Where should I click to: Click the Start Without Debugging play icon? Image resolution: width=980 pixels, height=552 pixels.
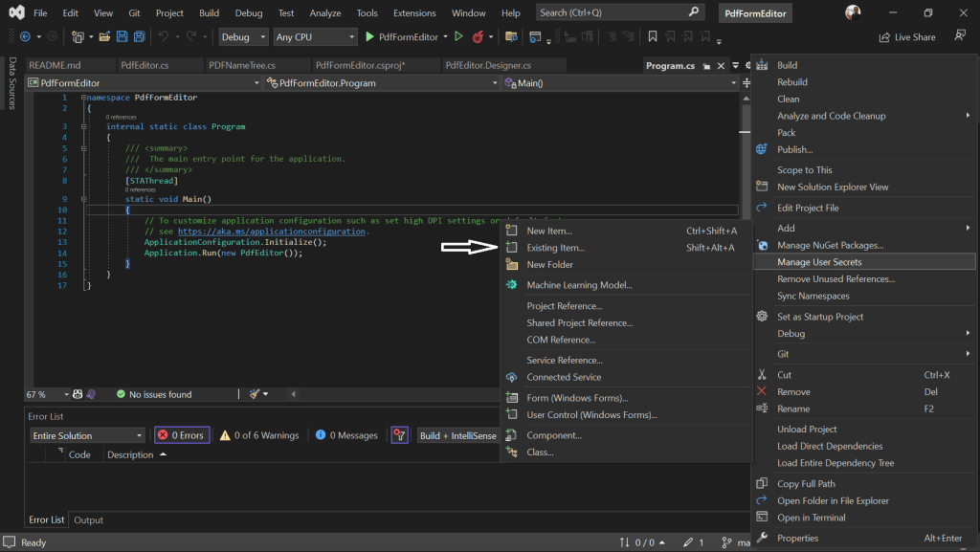(458, 37)
